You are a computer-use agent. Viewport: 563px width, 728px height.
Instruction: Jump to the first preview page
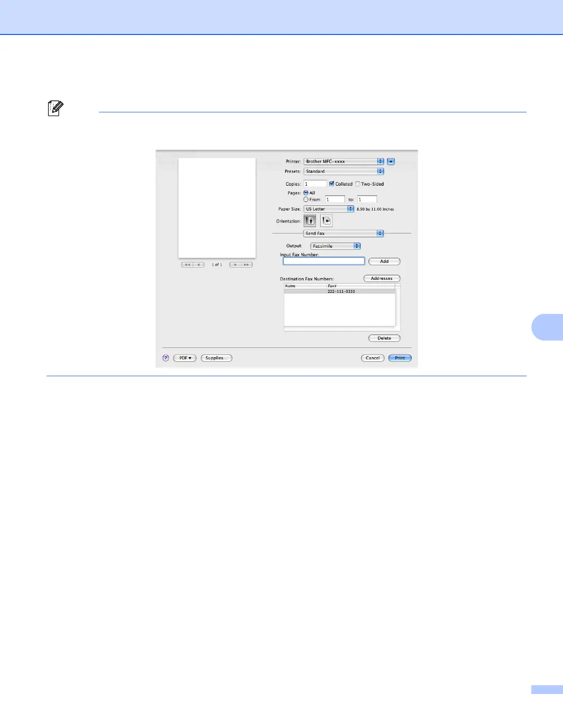click(187, 265)
